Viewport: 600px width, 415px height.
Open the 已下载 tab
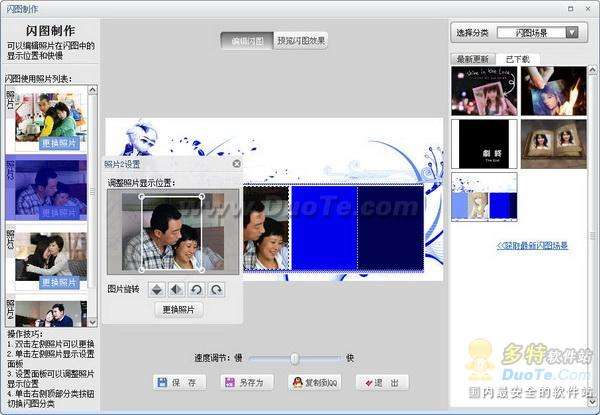(x=518, y=59)
